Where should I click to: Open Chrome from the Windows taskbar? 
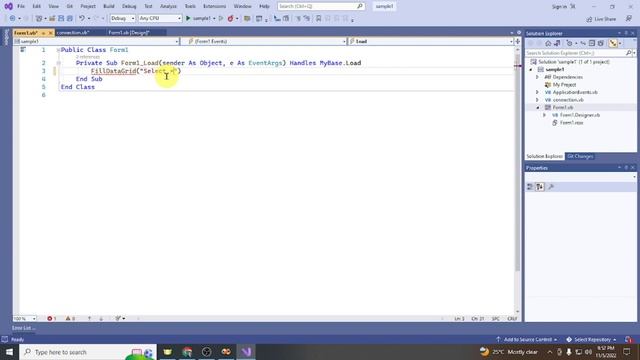[187, 352]
